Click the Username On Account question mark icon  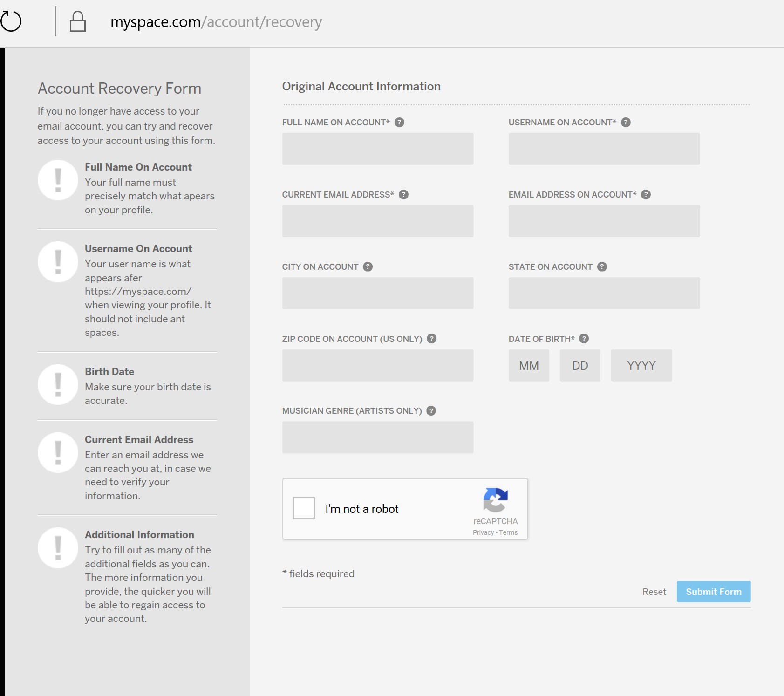626,123
